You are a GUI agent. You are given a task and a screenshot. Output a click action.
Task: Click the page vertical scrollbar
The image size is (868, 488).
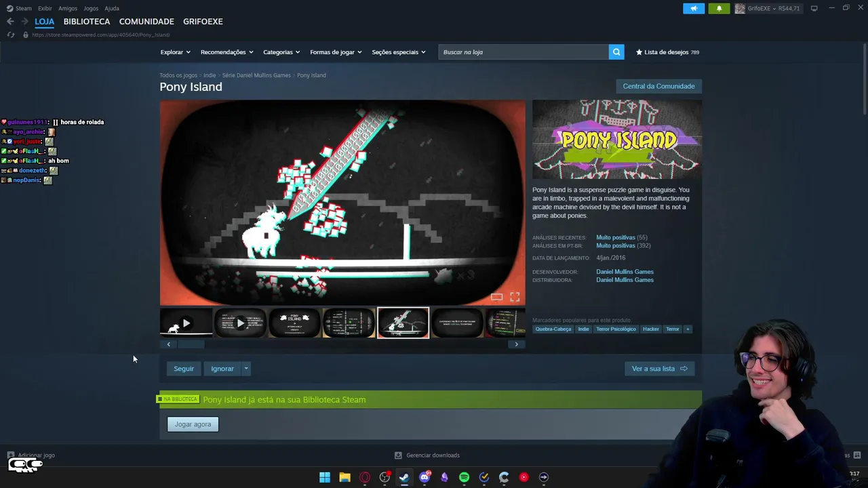(865, 80)
